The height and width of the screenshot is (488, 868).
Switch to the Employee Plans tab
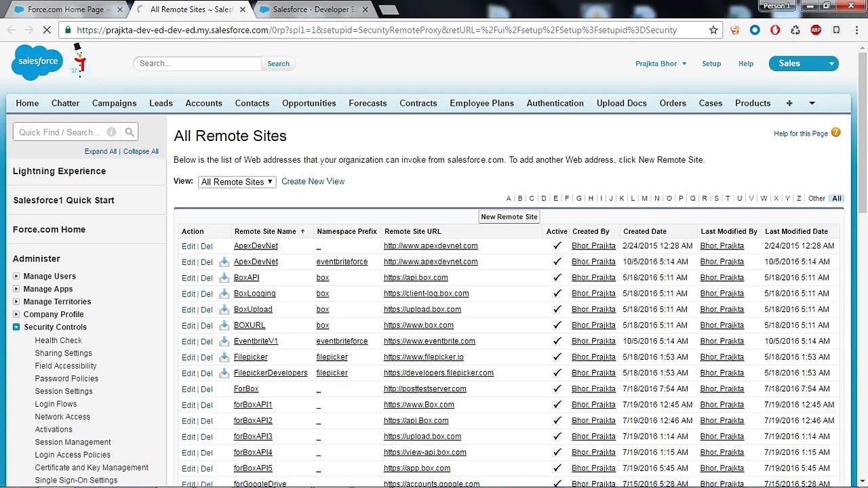point(481,103)
